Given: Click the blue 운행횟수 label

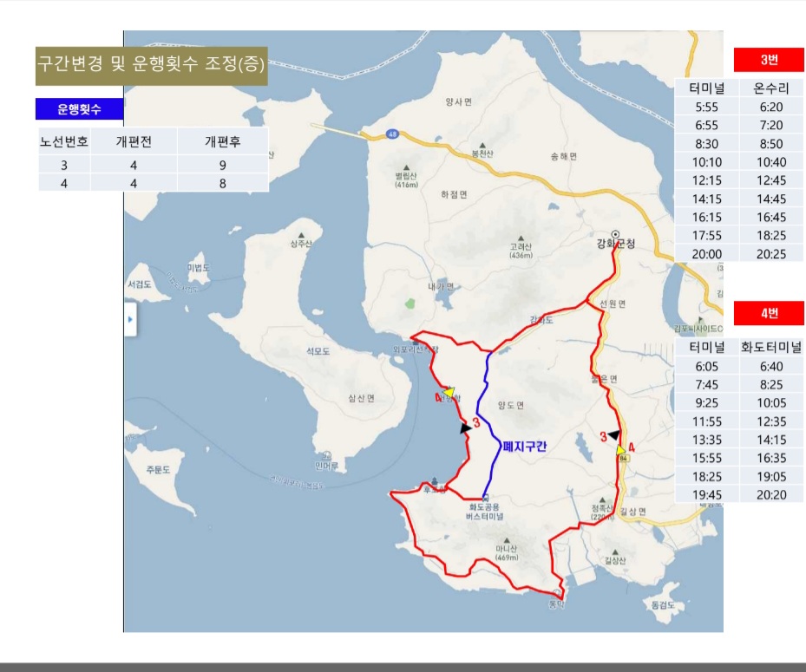Looking at the screenshot, I should coord(79,109).
